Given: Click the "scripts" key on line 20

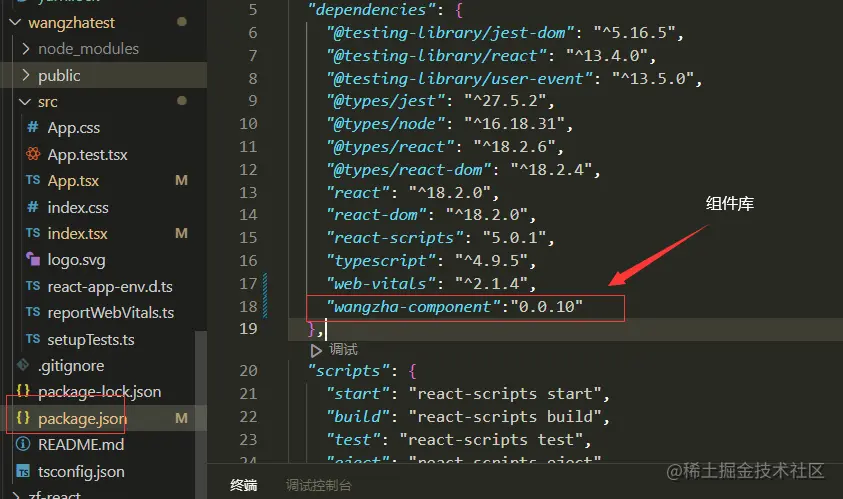Looking at the screenshot, I should [x=348, y=371].
